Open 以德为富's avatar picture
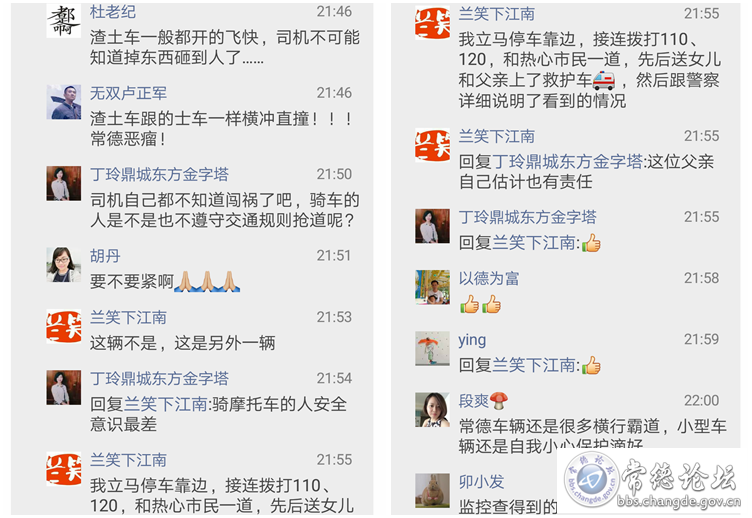Screen dimensions: 752x518 point(432,287)
